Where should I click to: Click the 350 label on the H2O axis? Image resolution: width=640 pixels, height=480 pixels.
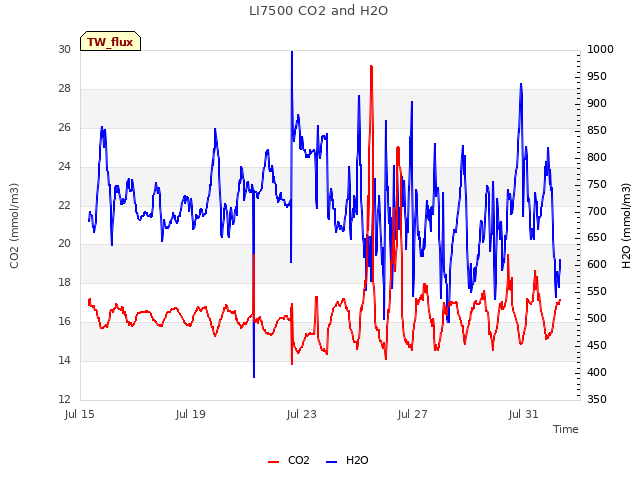[x=597, y=399]
